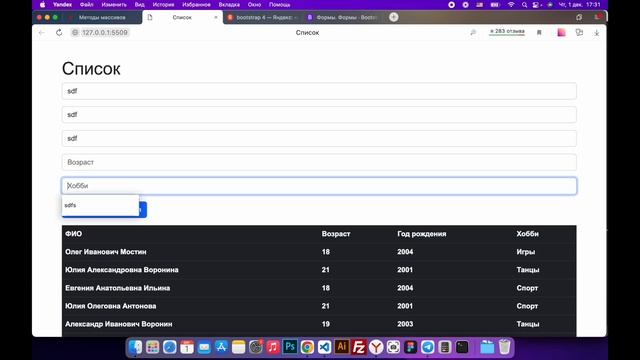The width and height of the screenshot is (640, 360).
Task: Open Telegram from the dock
Action: point(428,347)
